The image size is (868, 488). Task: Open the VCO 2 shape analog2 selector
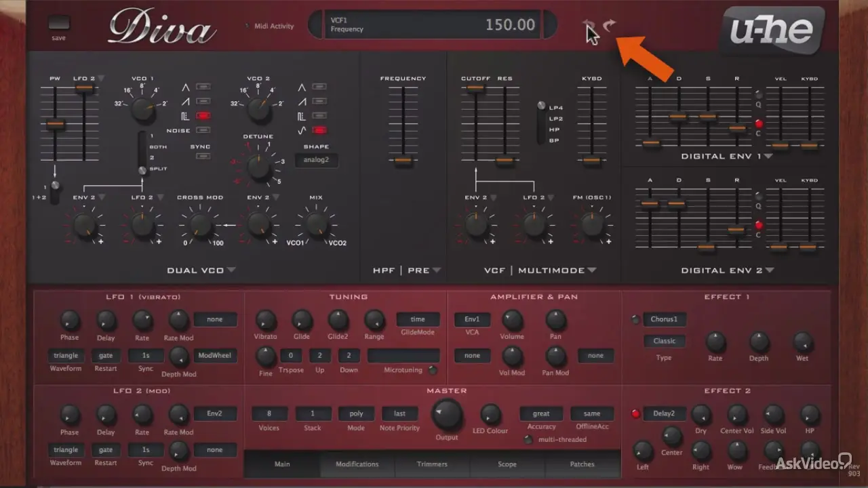(316, 161)
